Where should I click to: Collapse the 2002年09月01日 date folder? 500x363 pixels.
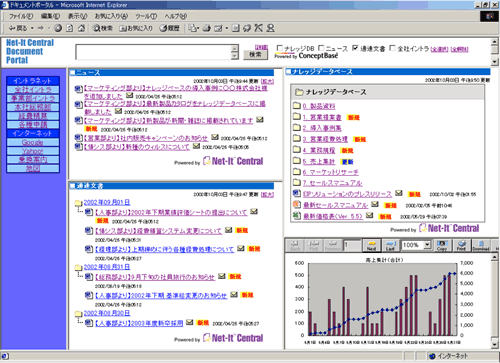pos(78,203)
